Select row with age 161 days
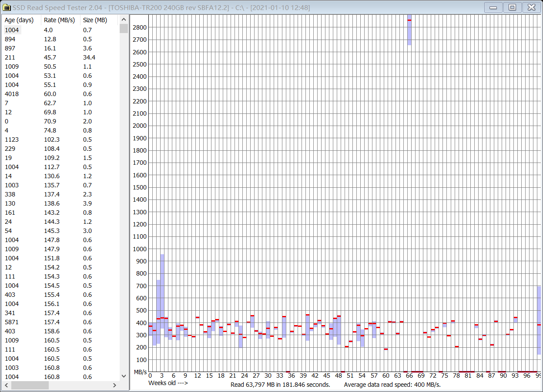Screen dimensions: 543x392 coord(61,213)
